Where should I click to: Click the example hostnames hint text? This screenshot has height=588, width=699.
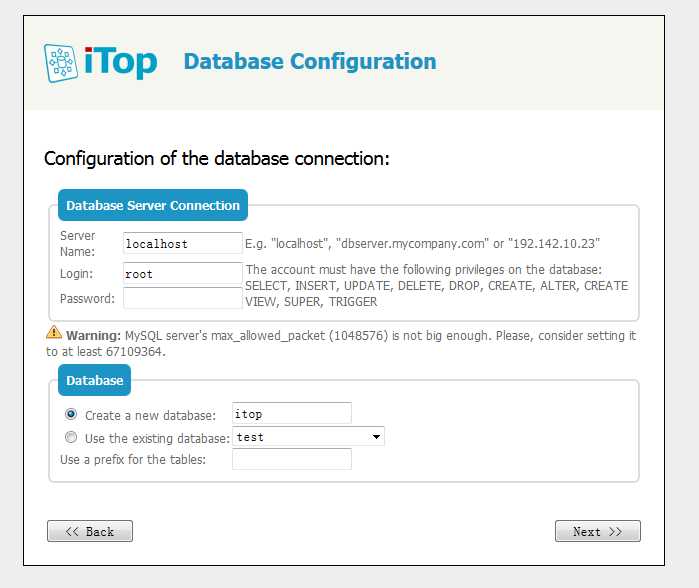(423, 243)
